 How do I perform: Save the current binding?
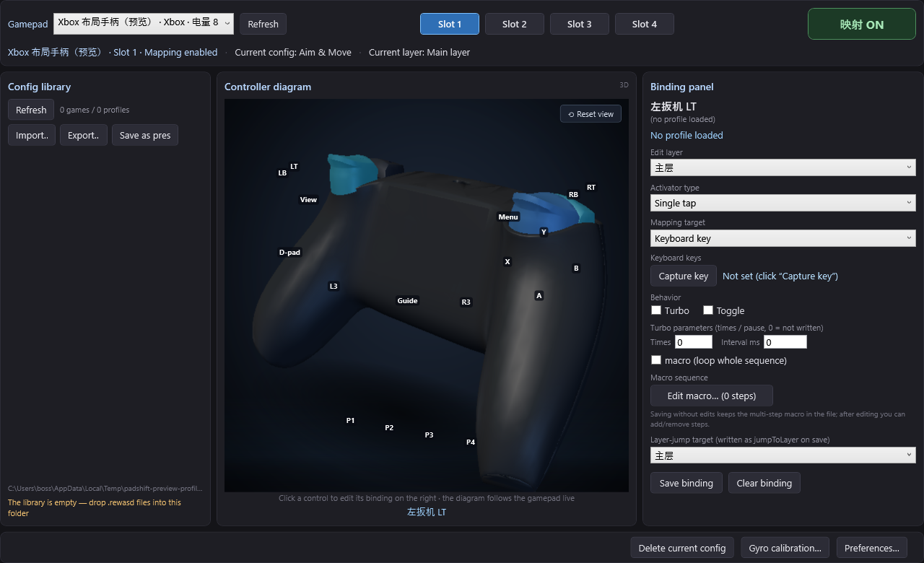coord(687,483)
